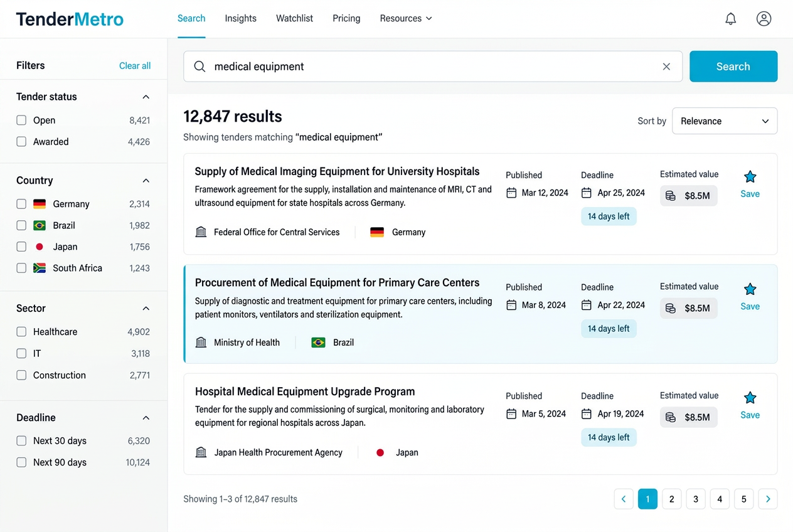
Task: Click calendar icon beside Mar 8, 2024
Action: 511,305
